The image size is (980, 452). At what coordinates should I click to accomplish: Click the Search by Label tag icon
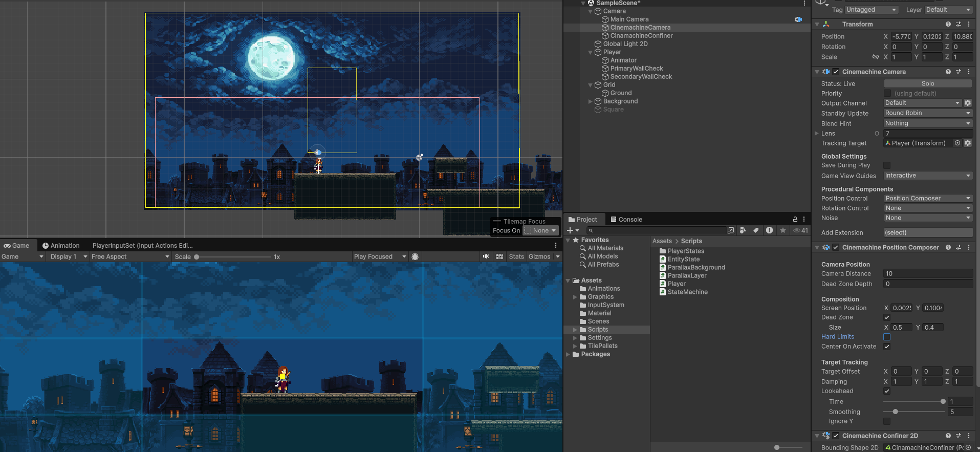[x=756, y=230]
